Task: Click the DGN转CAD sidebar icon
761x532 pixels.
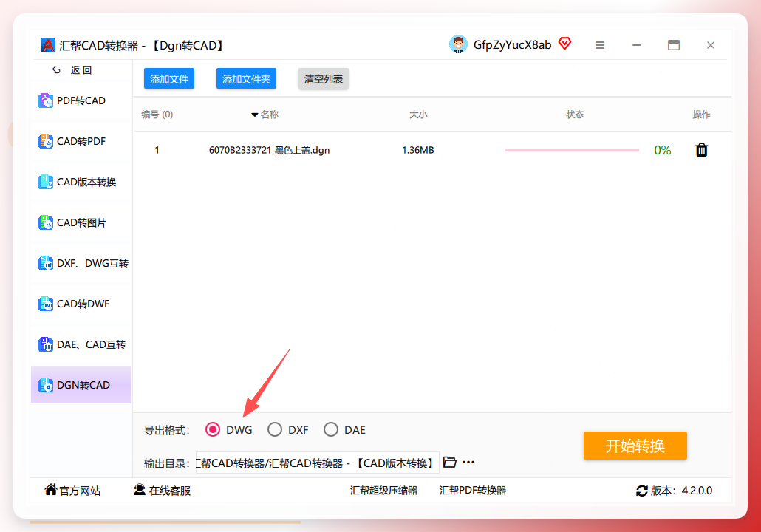Action: [x=46, y=385]
